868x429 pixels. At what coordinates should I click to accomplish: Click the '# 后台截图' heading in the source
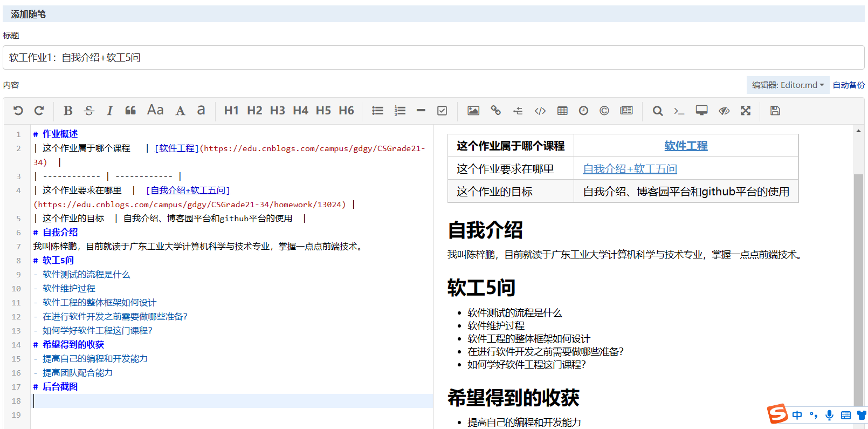click(x=56, y=386)
